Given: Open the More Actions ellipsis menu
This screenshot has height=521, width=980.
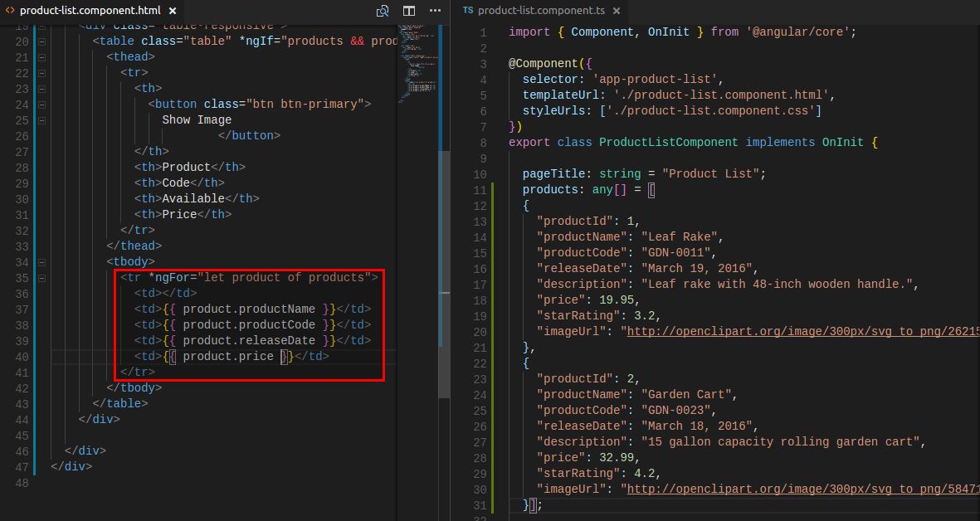Looking at the screenshot, I should [435, 11].
